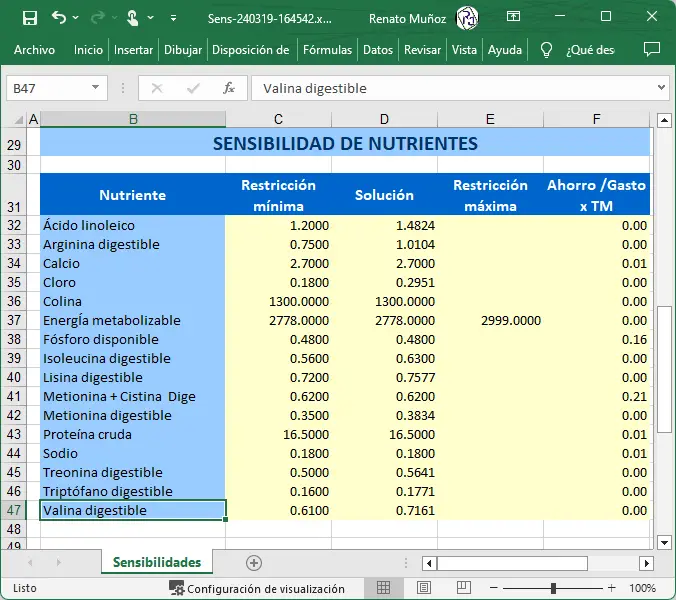The image size is (676, 600).
Task: Open the Fórmulas ribbon tab
Action: (327, 50)
